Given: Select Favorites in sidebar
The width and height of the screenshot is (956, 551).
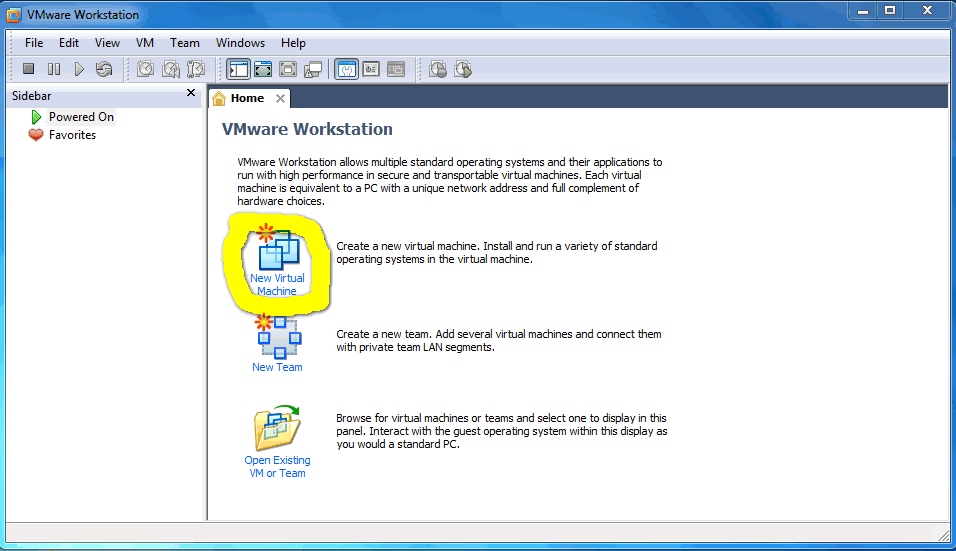Looking at the screenshot, I should 72,135.
